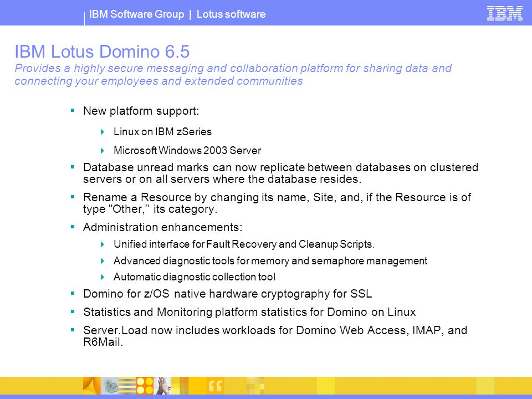Click the square bullet before 'Domino for z/OS'
The image size is (532, 399).
click(72, 293)
